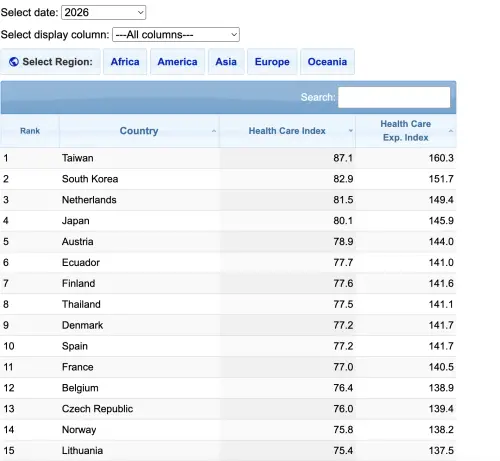Click Czech Republic's exp. index 139.4
Screen dimensions: 500x461
click(441, 409)
